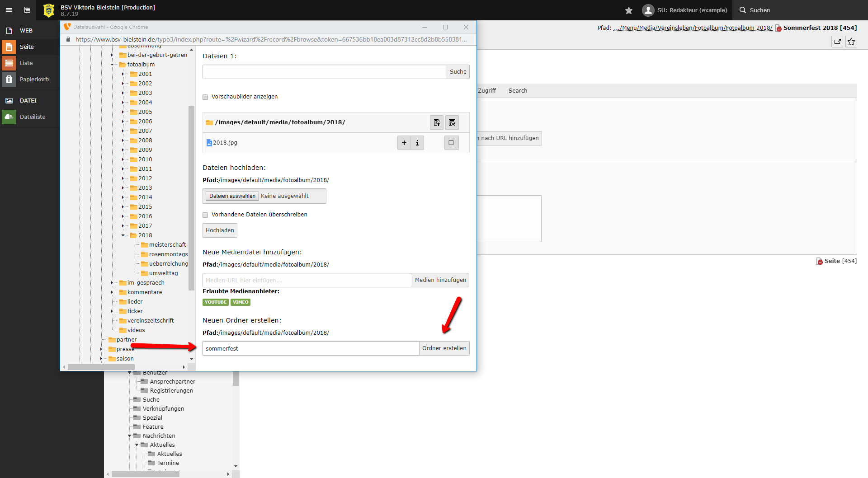The width and height of the screenshot is (868, 478).
Task: Expand the 2017 folder node
Action: click(123, 226)
